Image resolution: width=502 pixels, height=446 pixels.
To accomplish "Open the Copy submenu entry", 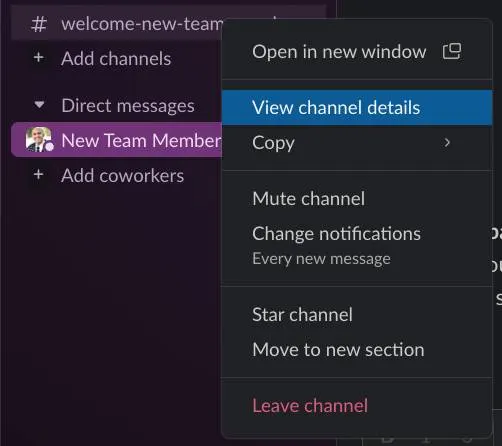I will click(357, 143).
